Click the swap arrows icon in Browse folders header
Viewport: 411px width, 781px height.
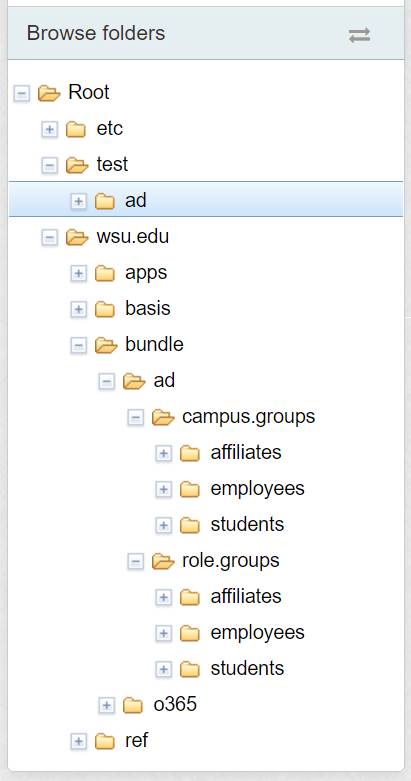(x=359, y=35)
